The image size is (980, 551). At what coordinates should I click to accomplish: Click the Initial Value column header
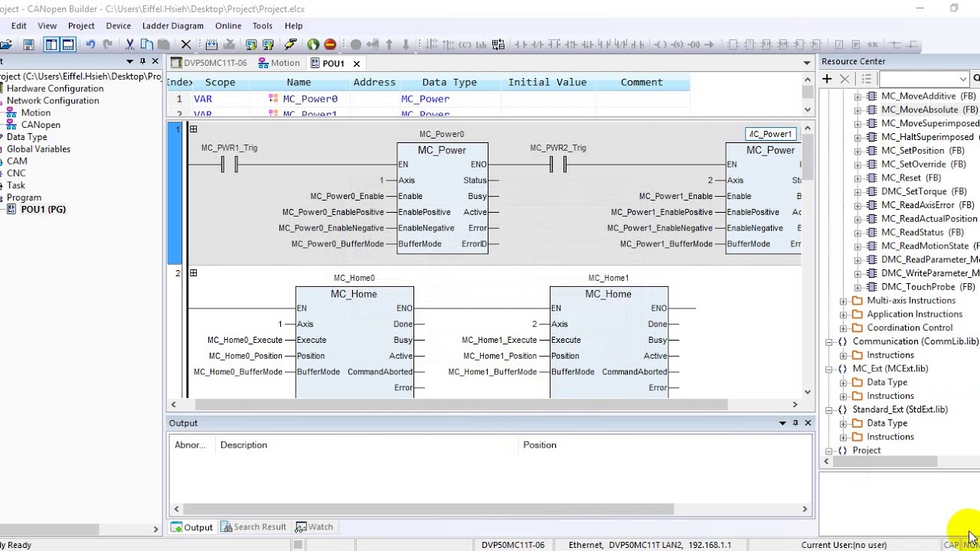click(x=547, y=82)
